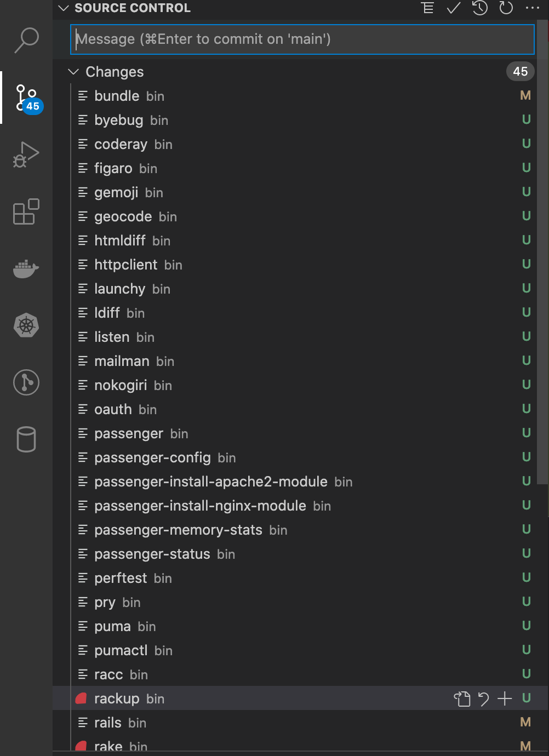Open the Search view in activity bar

coord(26,40)
